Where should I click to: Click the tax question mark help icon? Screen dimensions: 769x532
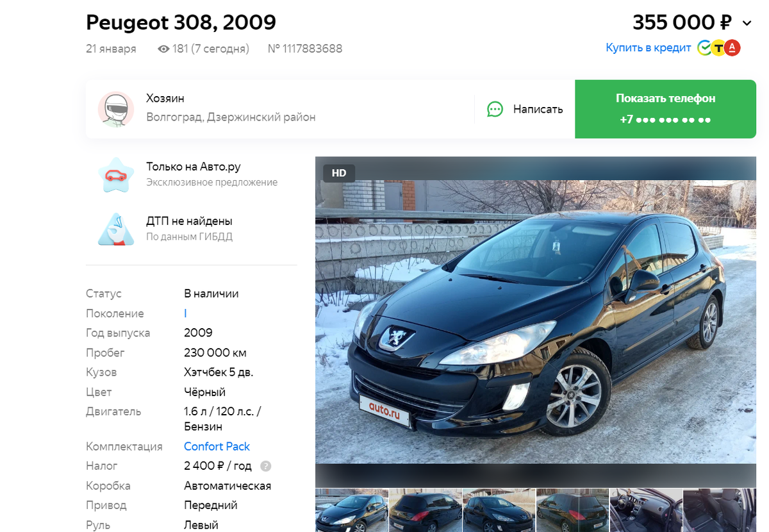coord(266,466)
